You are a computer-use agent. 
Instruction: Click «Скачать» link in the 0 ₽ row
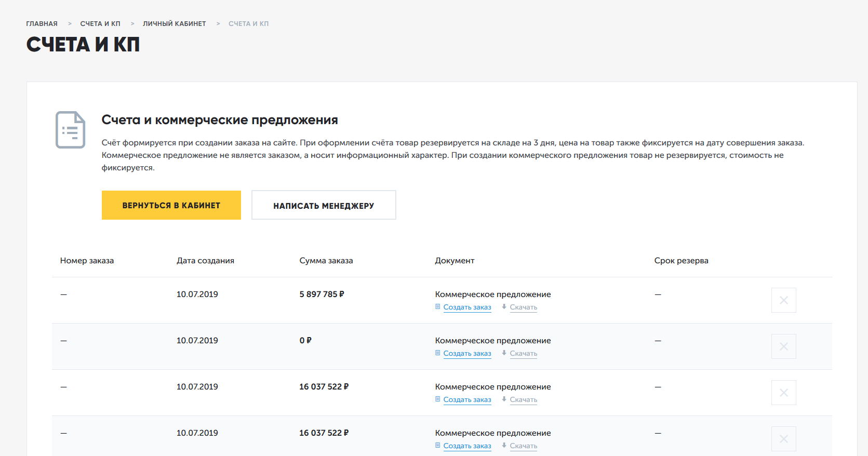[523, 354]
